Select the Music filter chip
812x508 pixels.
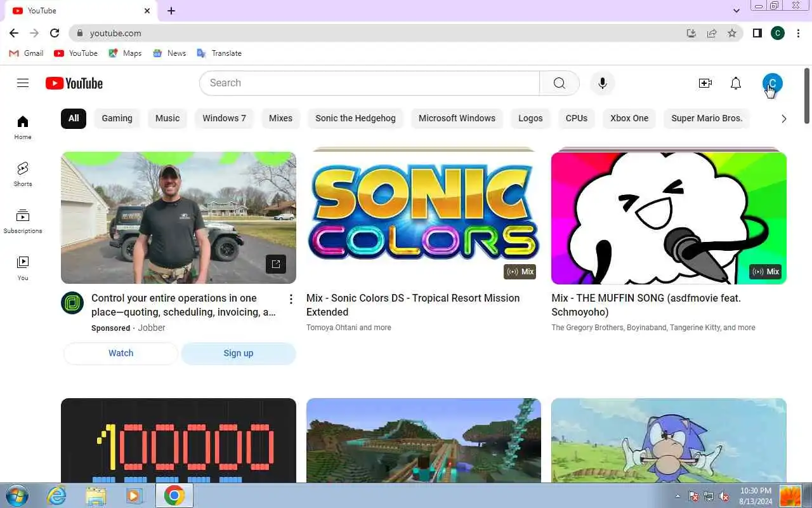pyautogui.click(x=167, y=118)
